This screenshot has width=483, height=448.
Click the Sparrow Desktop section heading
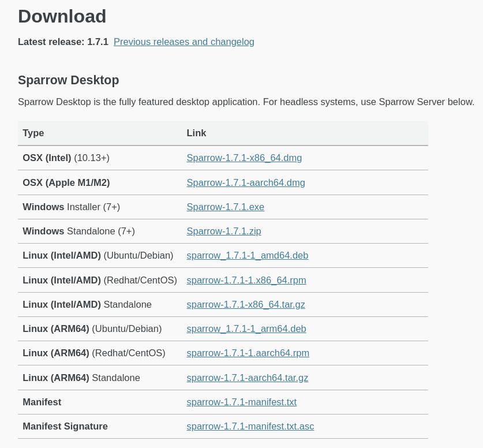pos(68,80)
